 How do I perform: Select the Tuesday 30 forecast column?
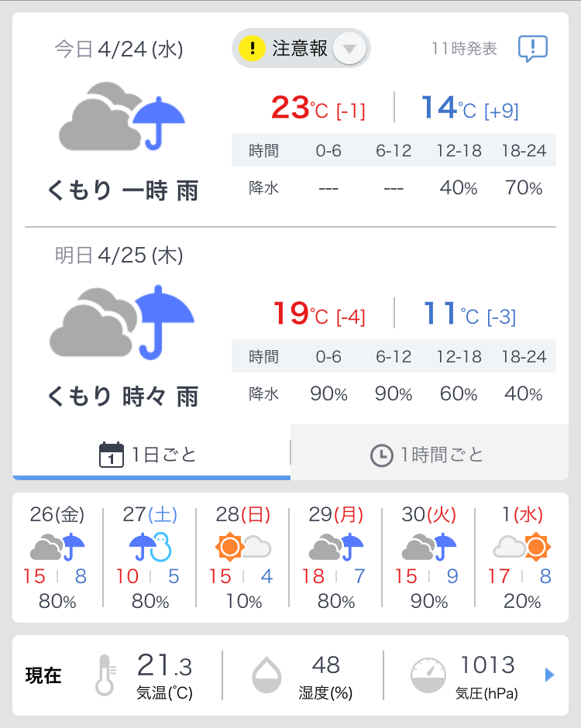(428, 557)
